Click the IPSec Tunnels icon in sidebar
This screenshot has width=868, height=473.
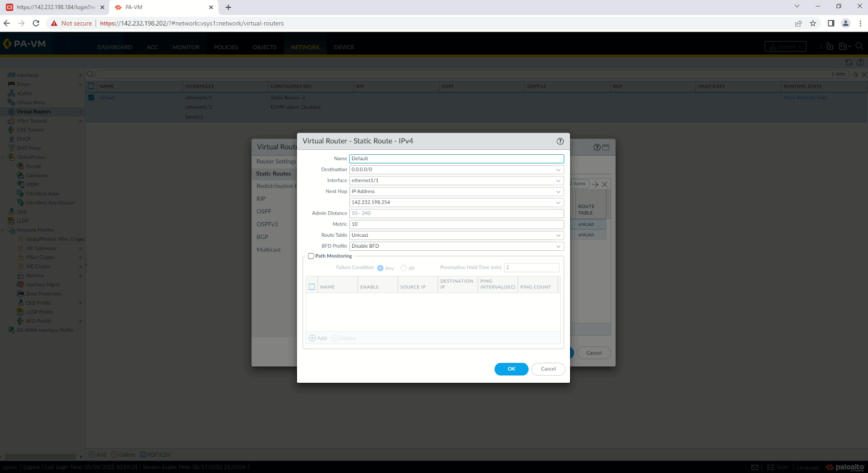click(x=11, y=121)
